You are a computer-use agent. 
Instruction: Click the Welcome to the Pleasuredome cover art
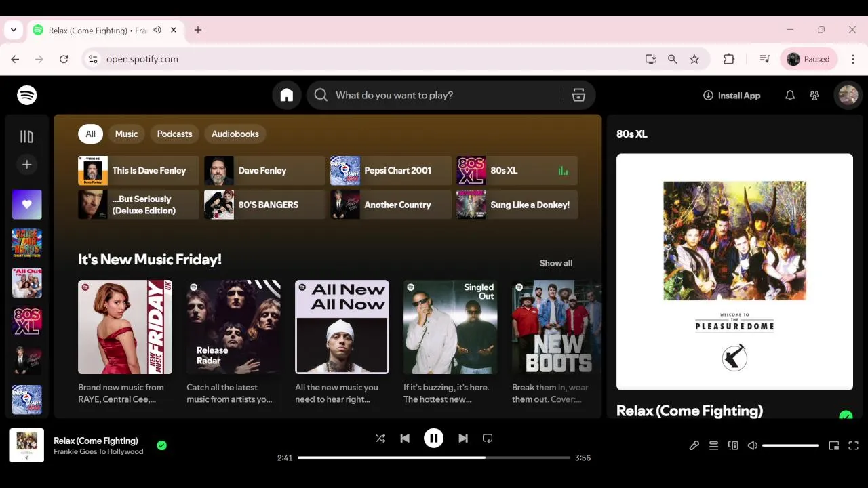734,272
